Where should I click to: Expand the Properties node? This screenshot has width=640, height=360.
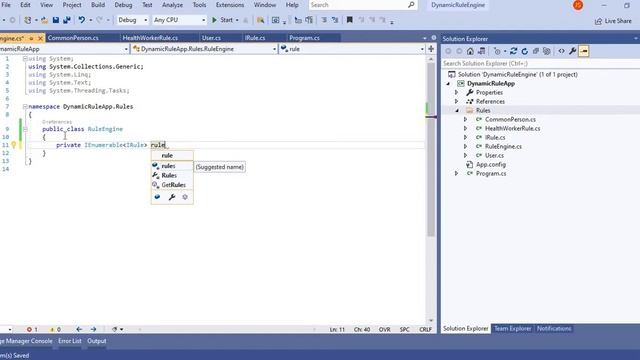457,93
